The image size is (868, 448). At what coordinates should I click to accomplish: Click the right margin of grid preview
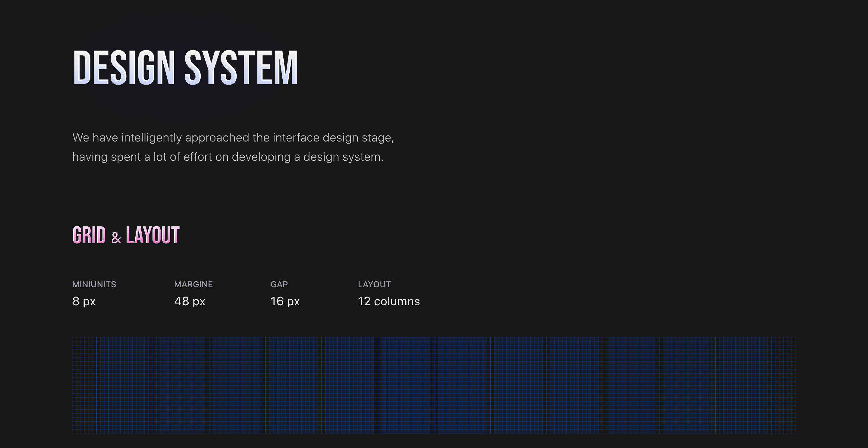click(x=784, y=385)
